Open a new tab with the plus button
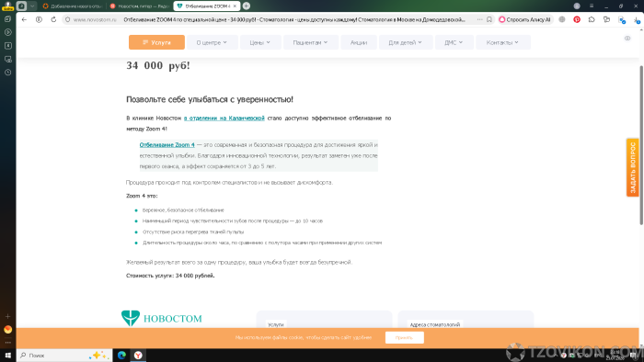The image size is (644, 362). tap(247, 6)
